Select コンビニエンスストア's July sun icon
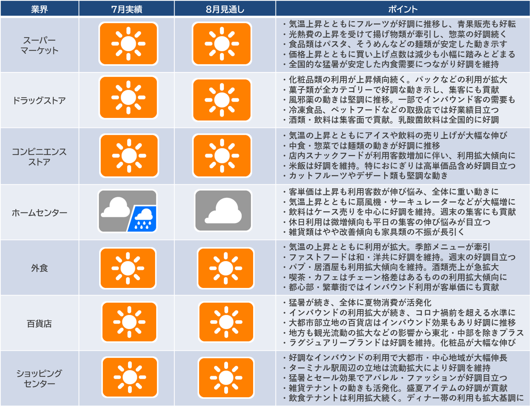532x409 pixels. [x=127, y=155]
